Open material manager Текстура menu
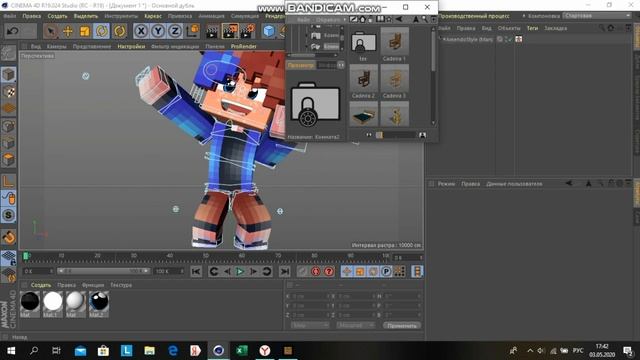Screen dimensions: 640x360 pyautogui.click(x=121, y=285)
